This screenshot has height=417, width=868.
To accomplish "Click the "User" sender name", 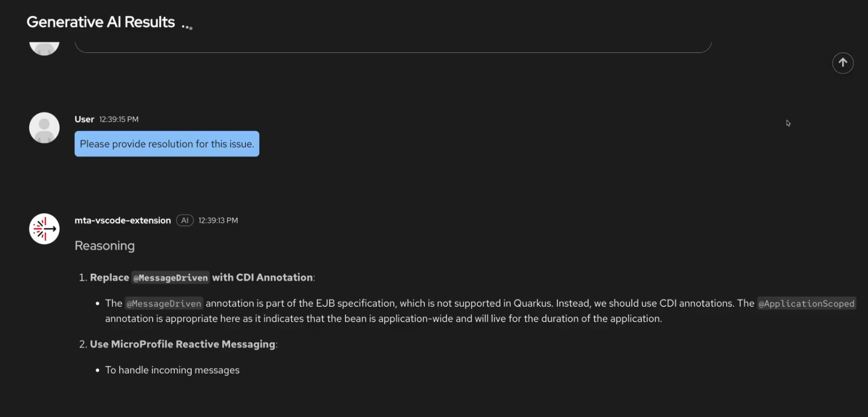I will pyautogui.click(x=84, y=119).
